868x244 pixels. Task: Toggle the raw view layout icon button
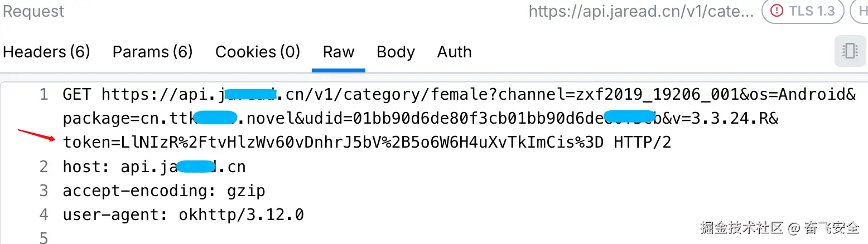point(850,51)
